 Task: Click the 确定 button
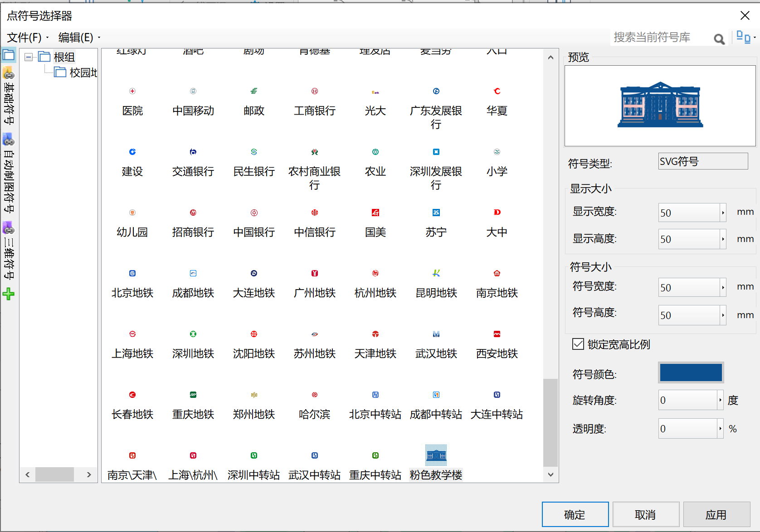[575, 514]
